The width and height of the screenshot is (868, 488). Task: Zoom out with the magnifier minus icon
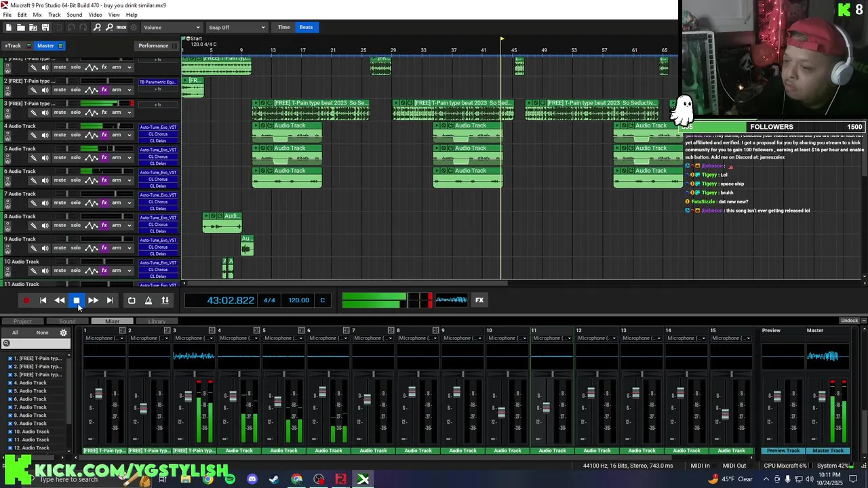coord(109,27)
